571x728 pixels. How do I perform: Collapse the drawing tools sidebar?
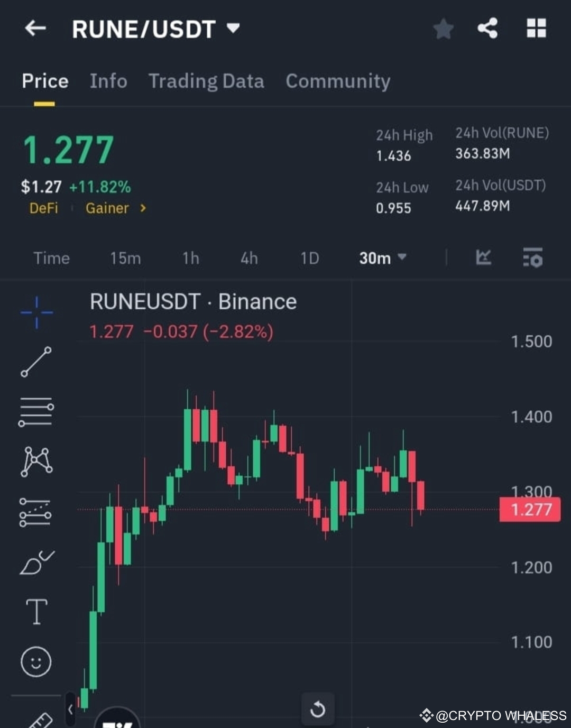(x=70, y=711)
